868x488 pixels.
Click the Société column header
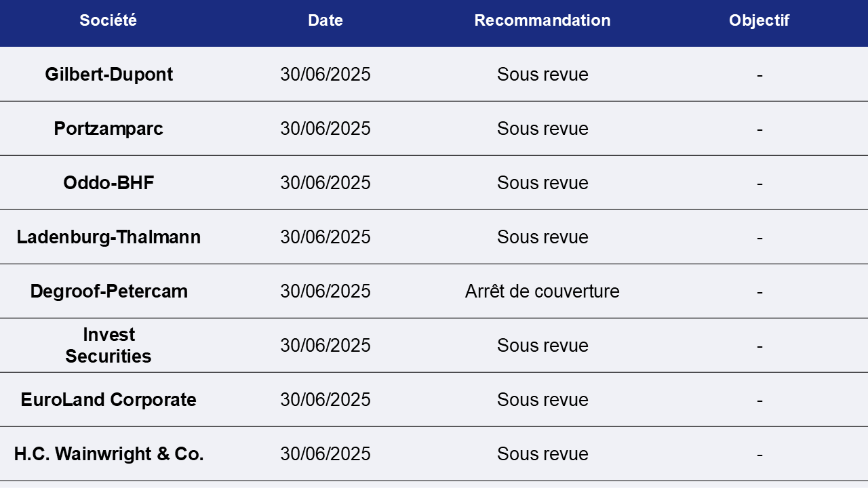[108, 20]
